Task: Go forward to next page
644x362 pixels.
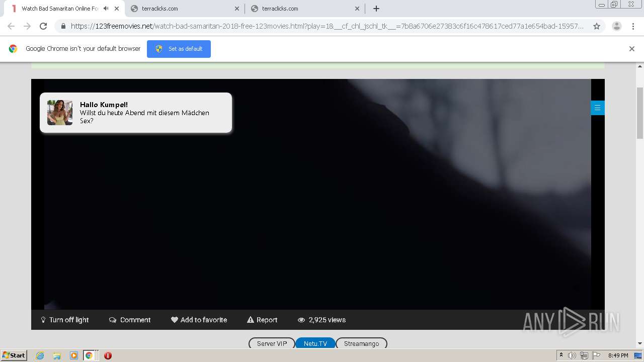Action: (x=27, y=26)
